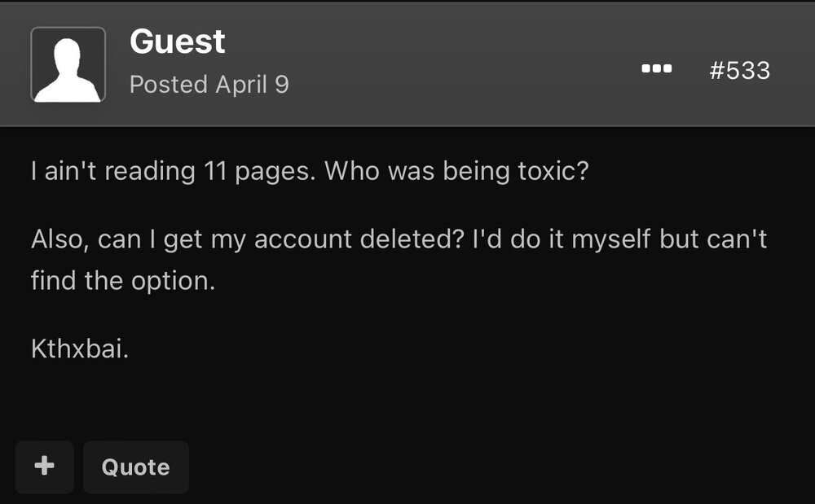Open the three-dot post options menu

tap(656, 70)
